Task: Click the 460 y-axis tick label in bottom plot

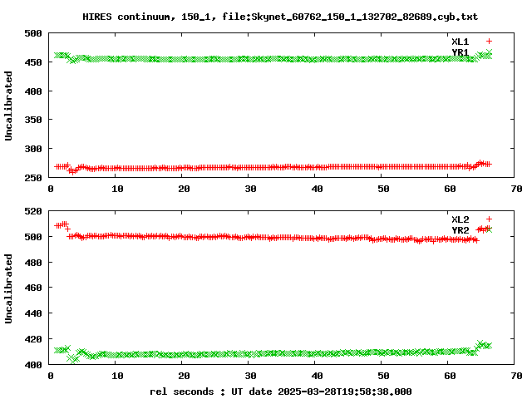Action: click(x=33, y=288)
